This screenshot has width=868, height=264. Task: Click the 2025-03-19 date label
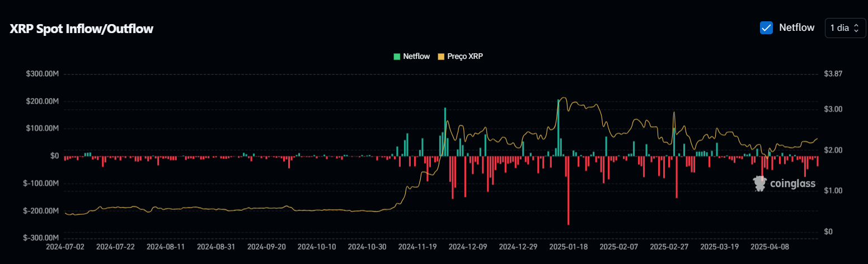pos(719,246)
